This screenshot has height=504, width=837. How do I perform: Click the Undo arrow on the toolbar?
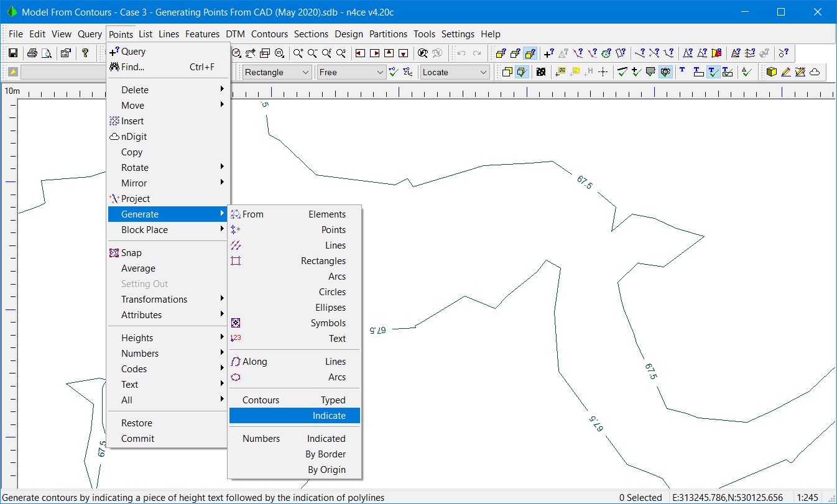click(461, 53)
